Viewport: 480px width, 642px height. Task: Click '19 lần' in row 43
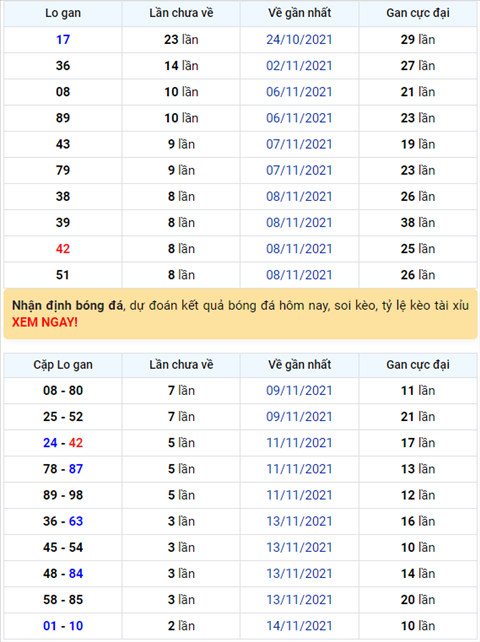[x=418, y=144]
